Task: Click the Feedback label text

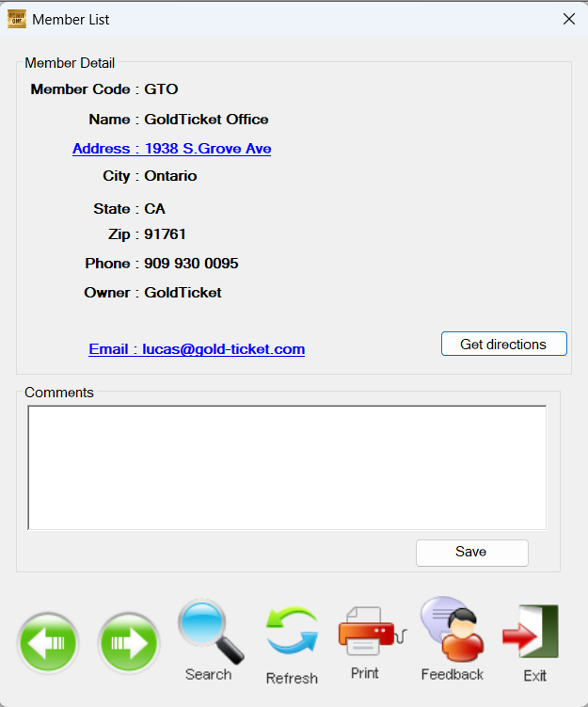Action: [452, 675]
